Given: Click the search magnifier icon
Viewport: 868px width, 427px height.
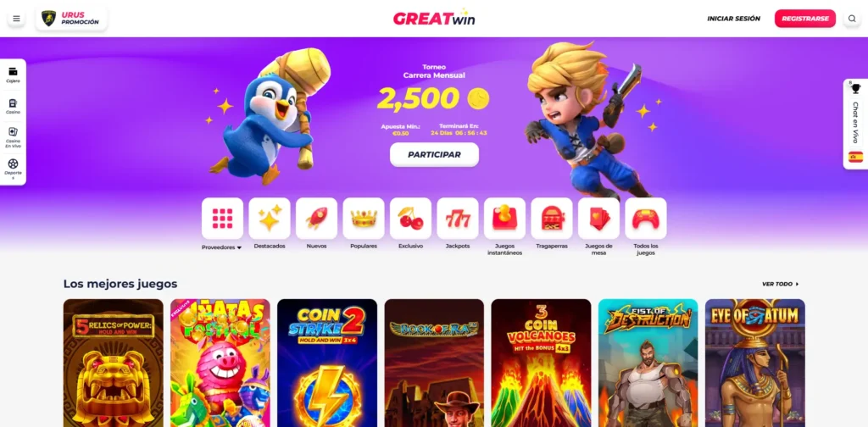Looking at the screenshot, I should 851,19.
